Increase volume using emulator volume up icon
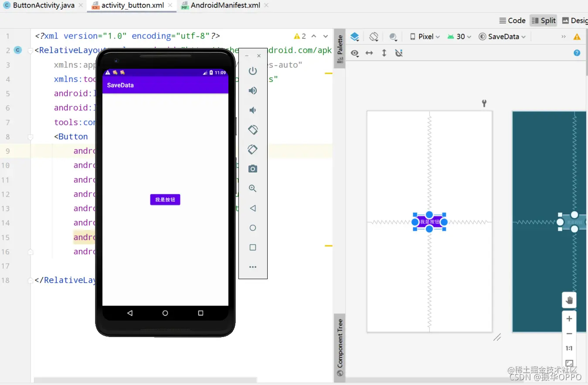This screenshot has width=588, height=385. 252,90
